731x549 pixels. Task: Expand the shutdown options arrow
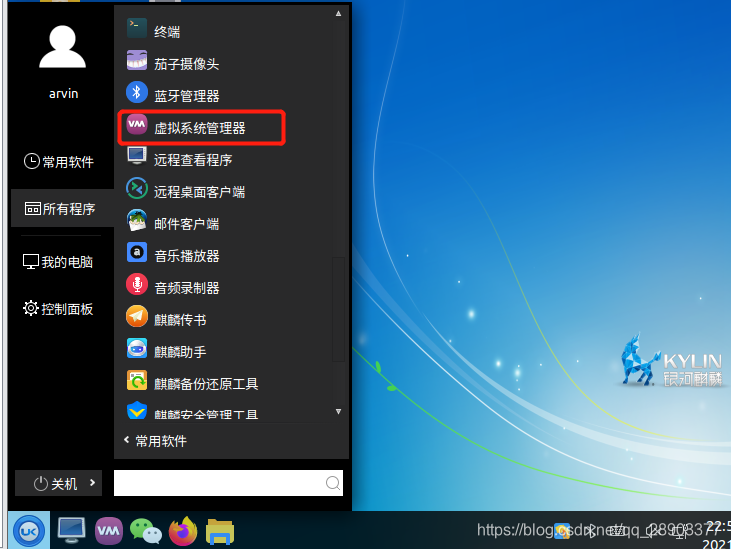coord(92,483)
